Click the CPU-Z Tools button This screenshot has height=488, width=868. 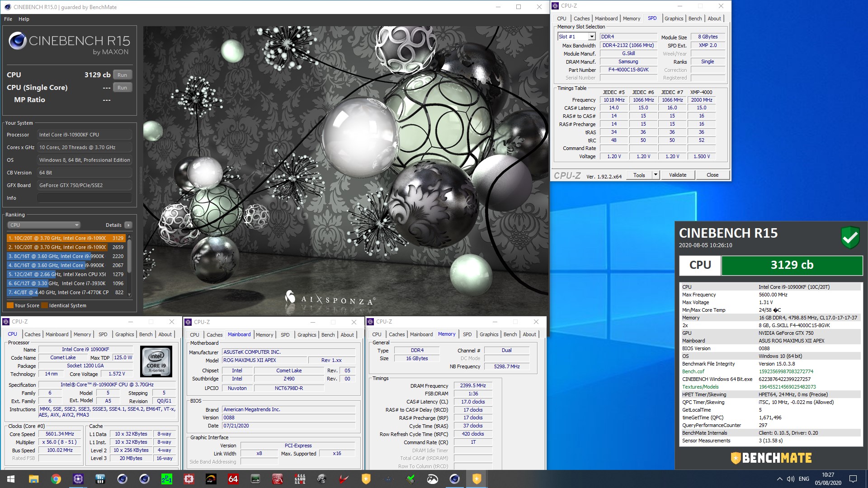pyautogui.click(x=639, y=175)
